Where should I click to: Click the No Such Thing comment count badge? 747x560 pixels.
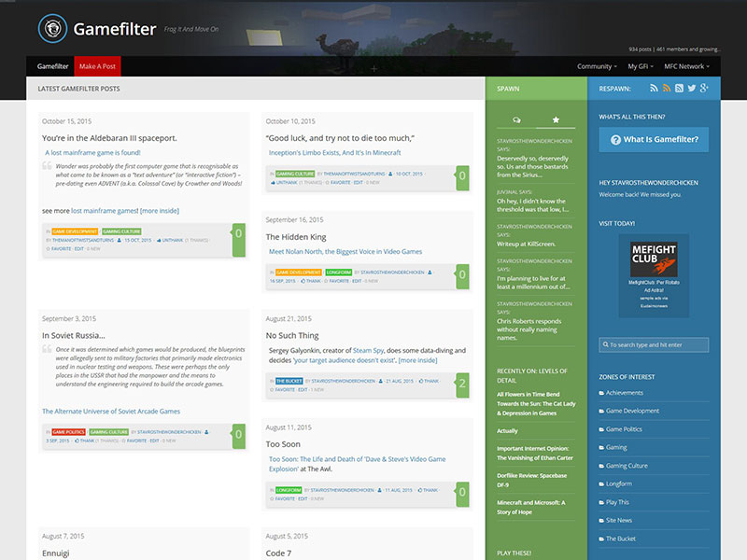tap(462, 385)
